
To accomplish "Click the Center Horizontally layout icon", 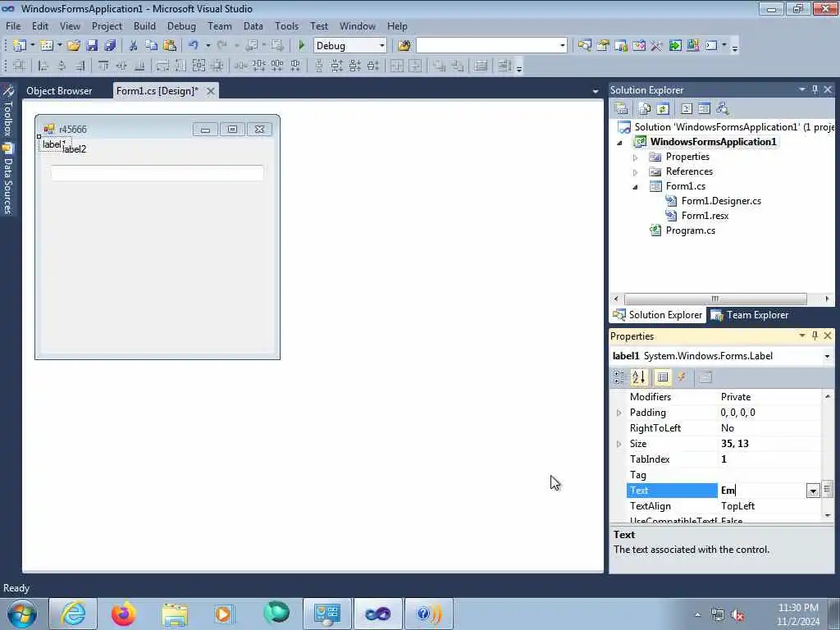I will (x=396, y=66).
